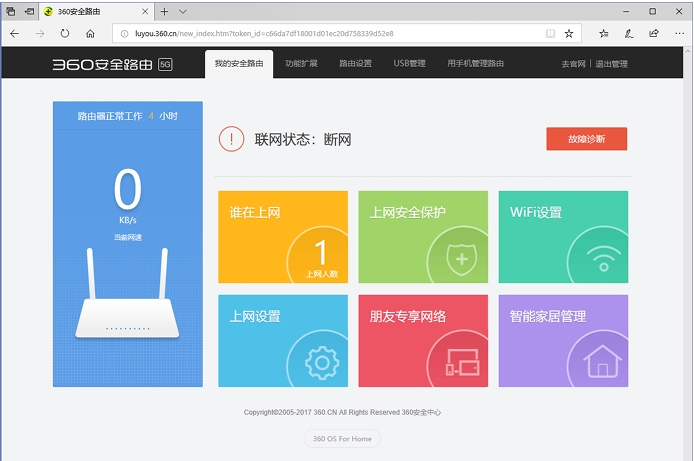This screenshot has height=461, width=694.
Task: Switch to the 路由设置 tab
Action: point(355,64)
